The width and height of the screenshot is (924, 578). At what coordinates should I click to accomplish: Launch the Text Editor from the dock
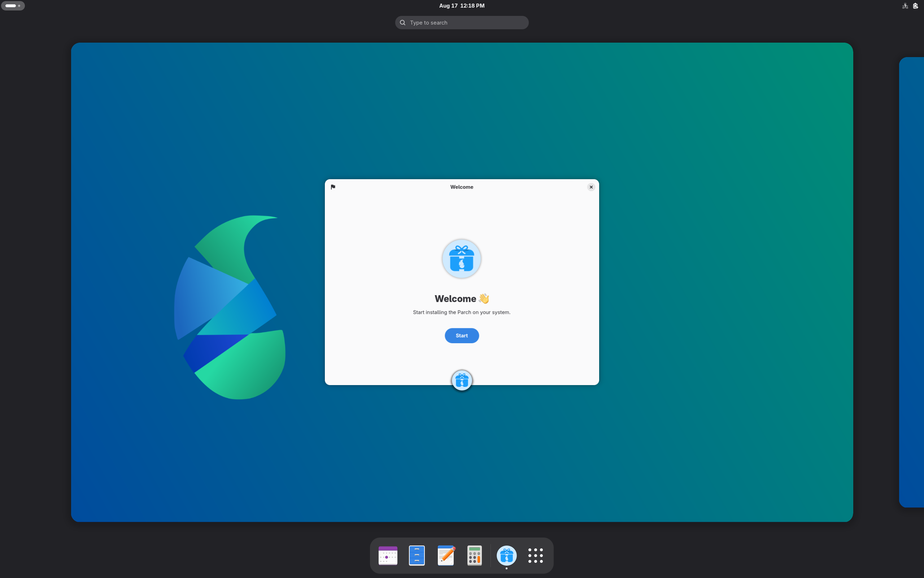446,555
